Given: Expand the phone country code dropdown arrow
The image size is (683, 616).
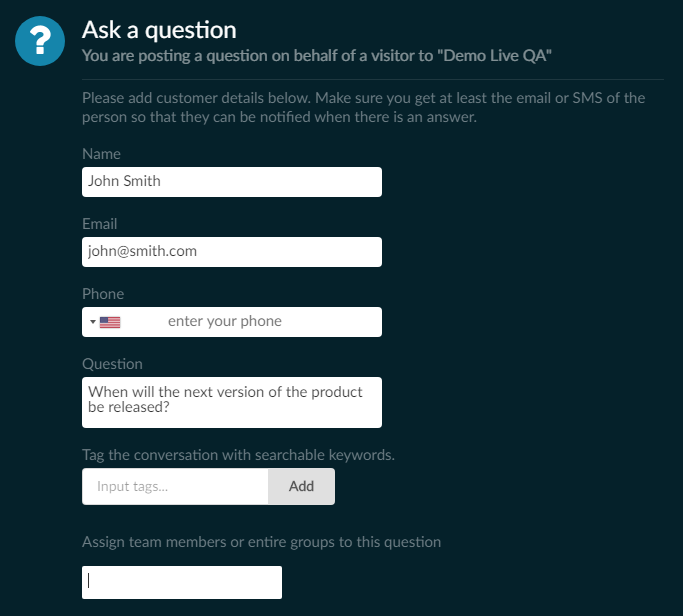Looking at the screenshot, I should pos(92,322).
